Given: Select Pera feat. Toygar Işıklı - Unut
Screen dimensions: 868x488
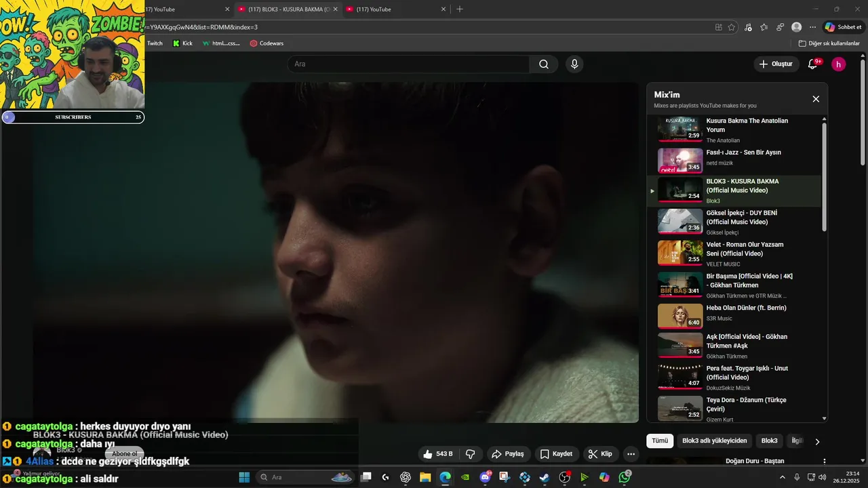Looking at the screenshot, I should [x=735, y=378].
